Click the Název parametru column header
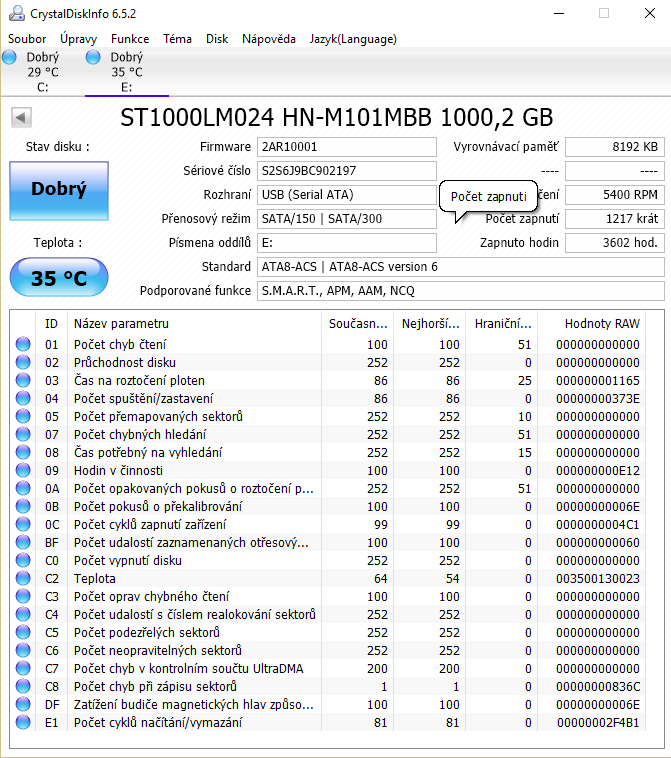671x758 pixels. (x=194, y=323)
